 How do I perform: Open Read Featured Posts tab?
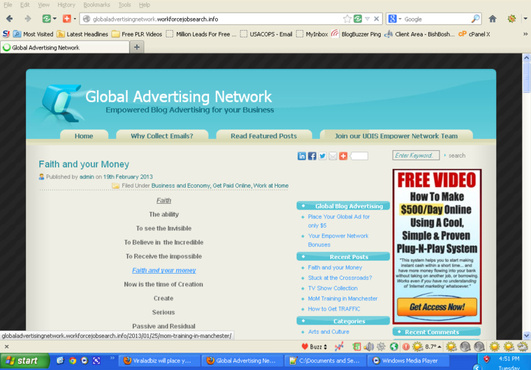pyautogui.click(x=263, y=136)
